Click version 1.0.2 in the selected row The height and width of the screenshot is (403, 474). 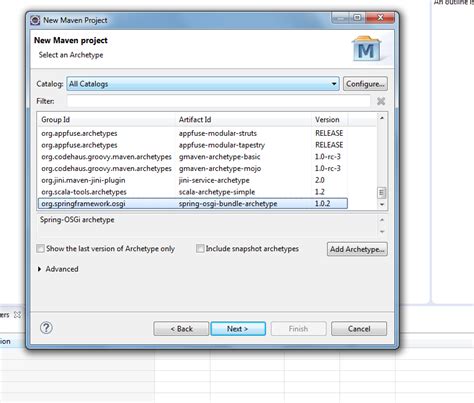[x=322, y=204]
